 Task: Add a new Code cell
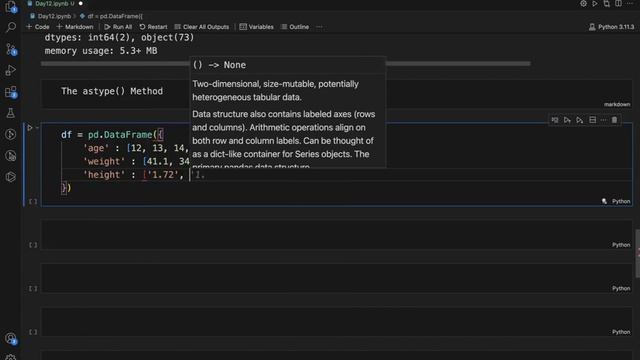click(38, 27)
